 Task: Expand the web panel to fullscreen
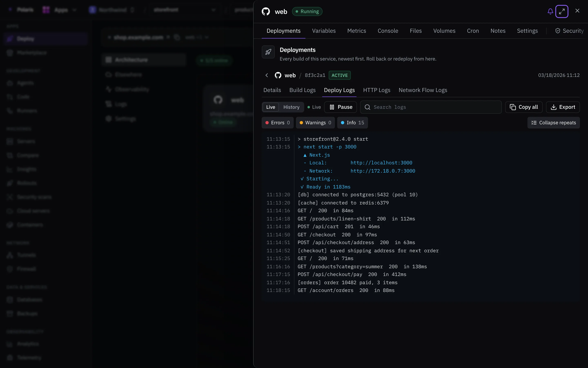pos(562,11)
